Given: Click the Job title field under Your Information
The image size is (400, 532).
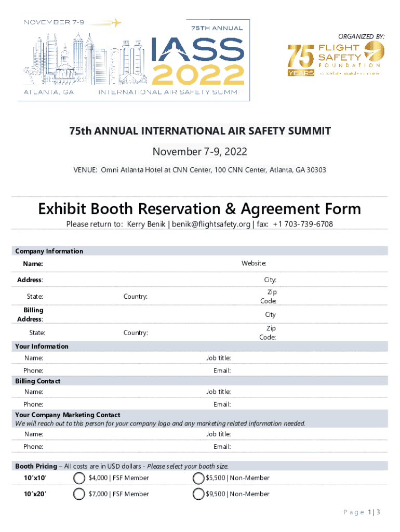Looking at the screenshot, I should pos(306,358).
